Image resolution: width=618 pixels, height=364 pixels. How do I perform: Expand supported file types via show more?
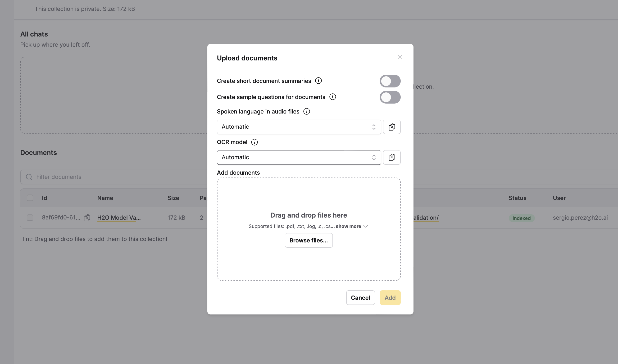tap(352, 226)
